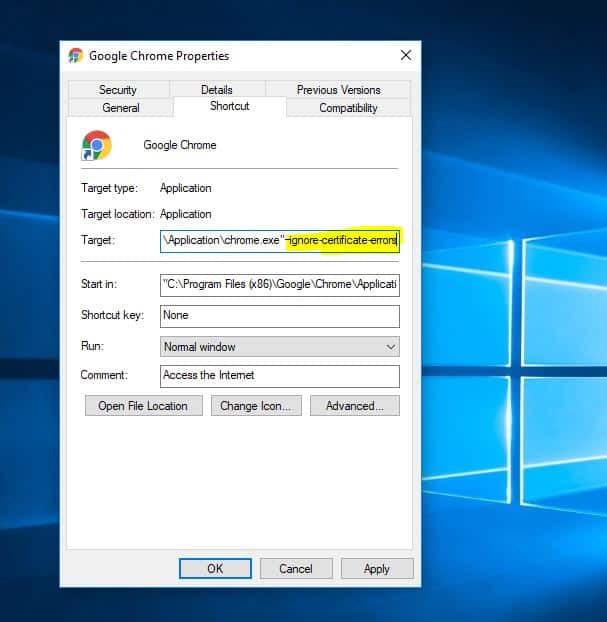Open the Advanced... options button
The image size is (607, 622).
355,405
